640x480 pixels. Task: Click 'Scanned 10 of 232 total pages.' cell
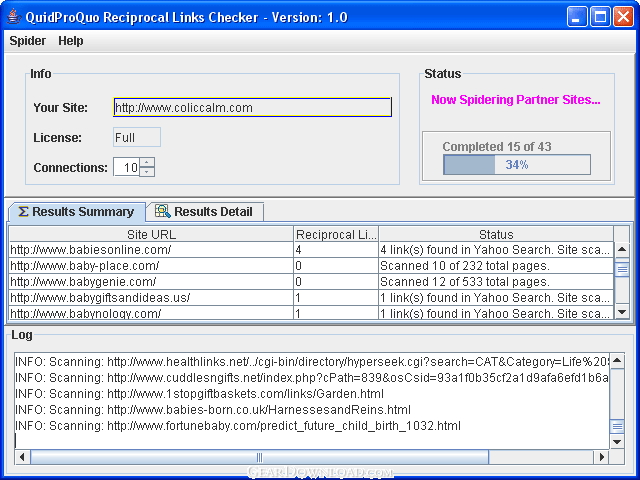coord(496,266)
